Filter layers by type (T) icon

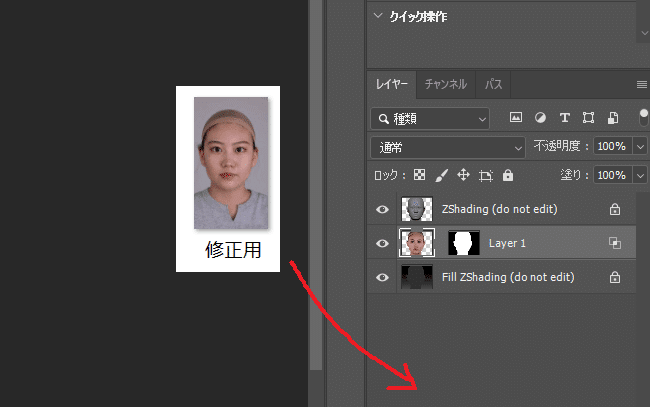click(x=565, y=118)
